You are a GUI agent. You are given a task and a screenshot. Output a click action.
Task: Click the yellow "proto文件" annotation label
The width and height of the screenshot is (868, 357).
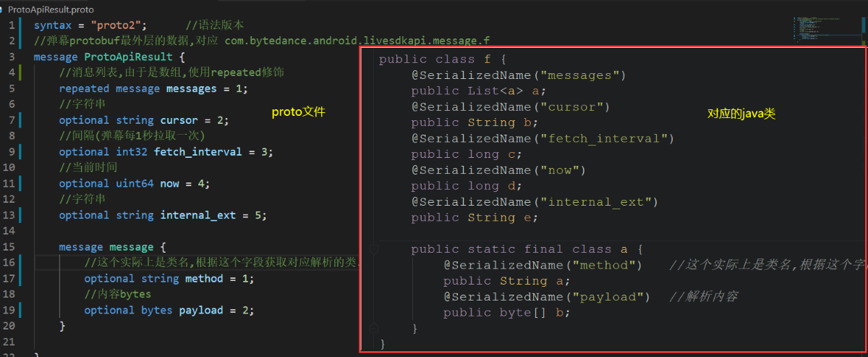click(298, 112)
